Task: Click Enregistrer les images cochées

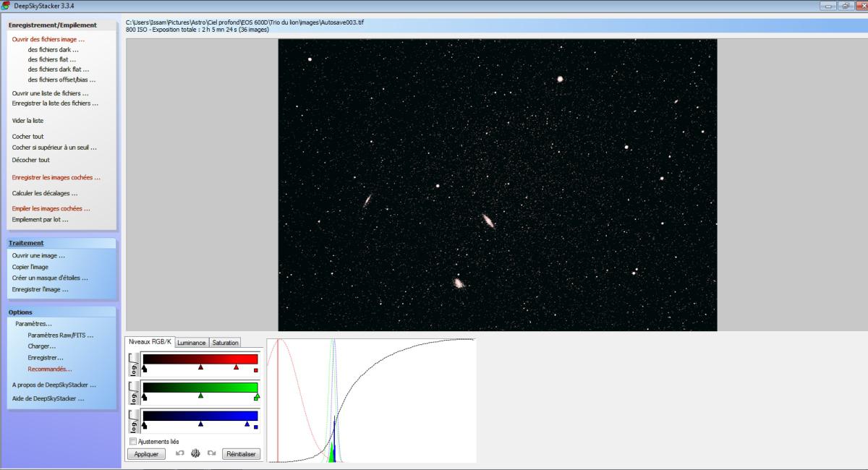Action: (x=56, y=177)
